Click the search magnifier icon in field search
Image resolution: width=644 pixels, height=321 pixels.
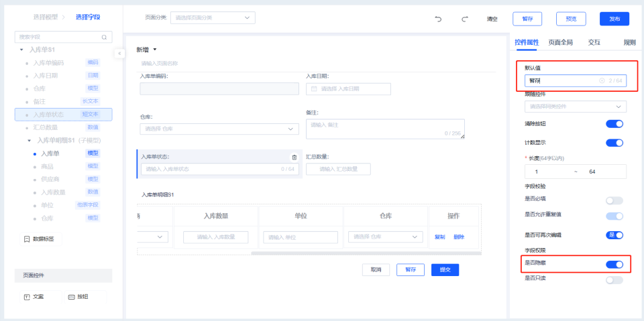104,37
